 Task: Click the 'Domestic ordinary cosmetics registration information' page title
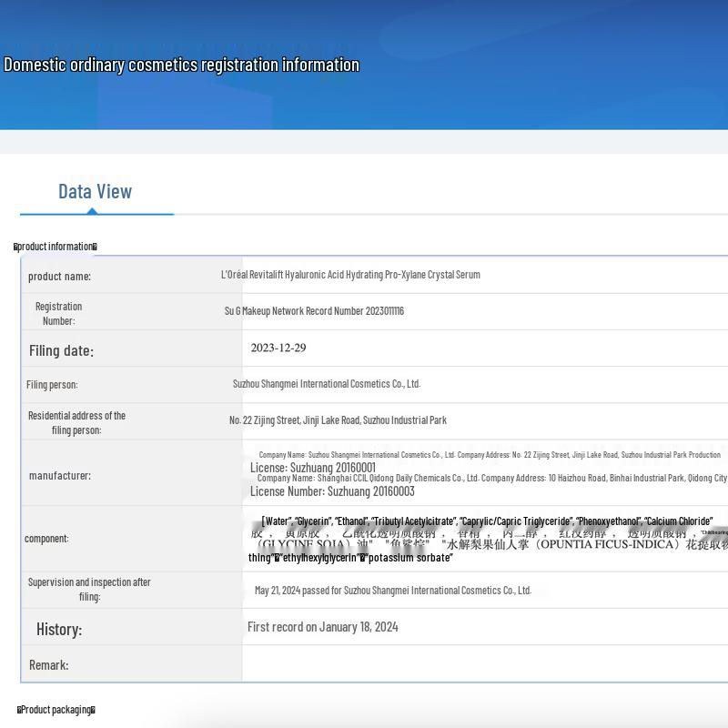(x=181, y=65)
